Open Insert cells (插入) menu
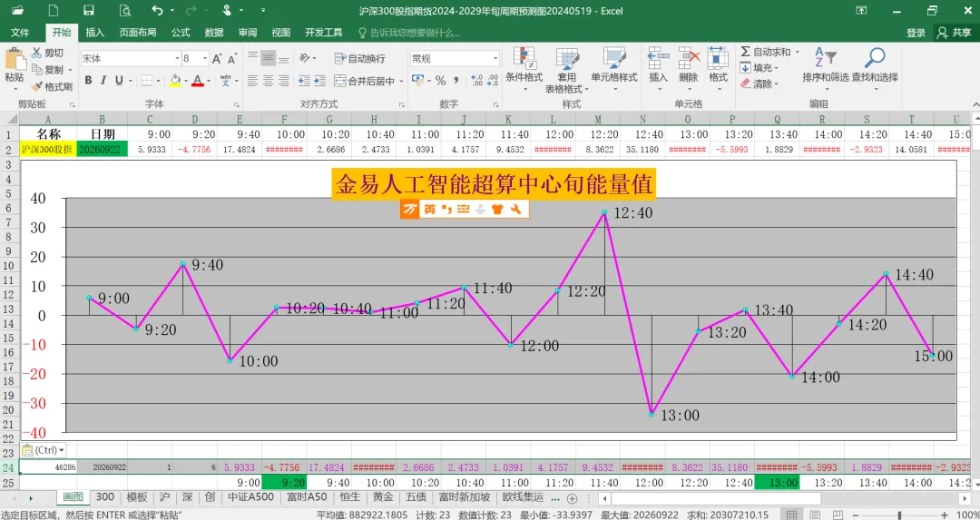This screenshot has height=520, width=980. [x=658, y=69]
